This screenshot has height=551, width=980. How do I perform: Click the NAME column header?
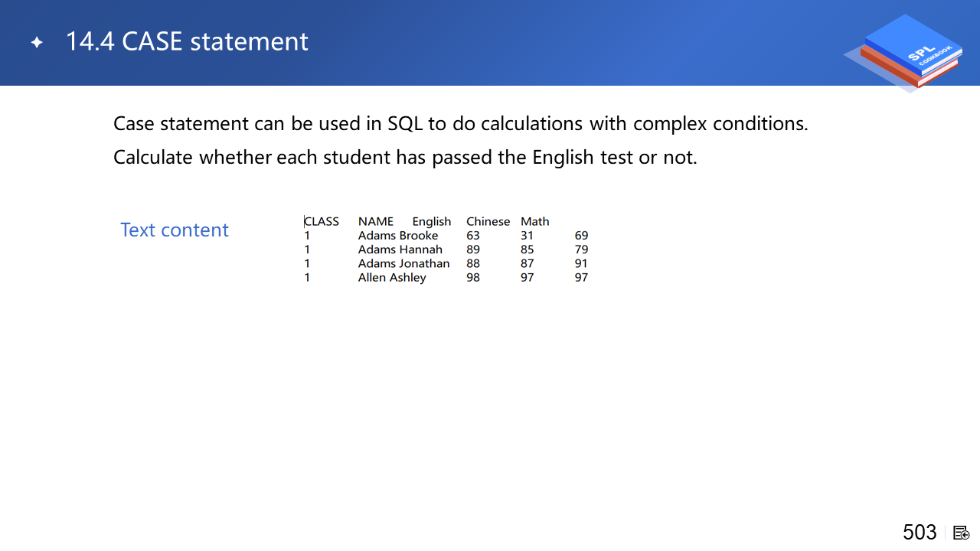[375, 221]
